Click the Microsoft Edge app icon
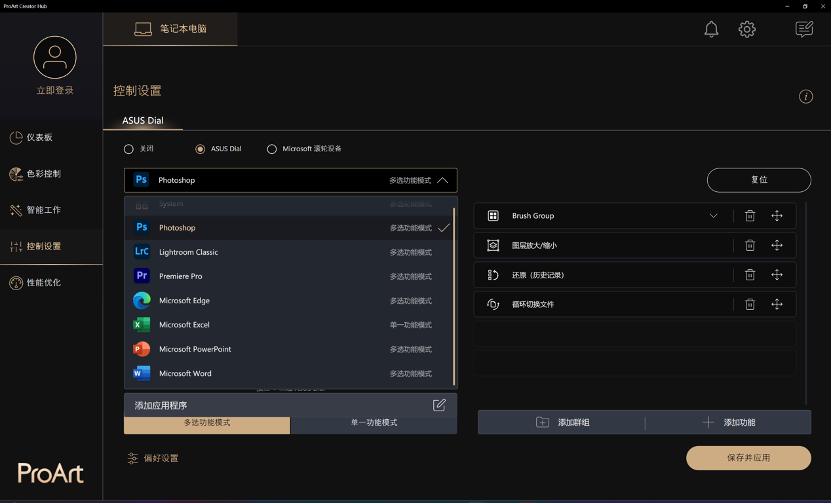The image size is (832, 504). (142, 300)
